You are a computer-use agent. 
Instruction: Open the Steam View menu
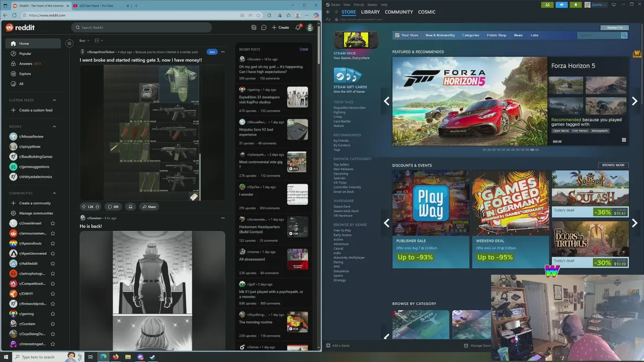coord(347,5)
